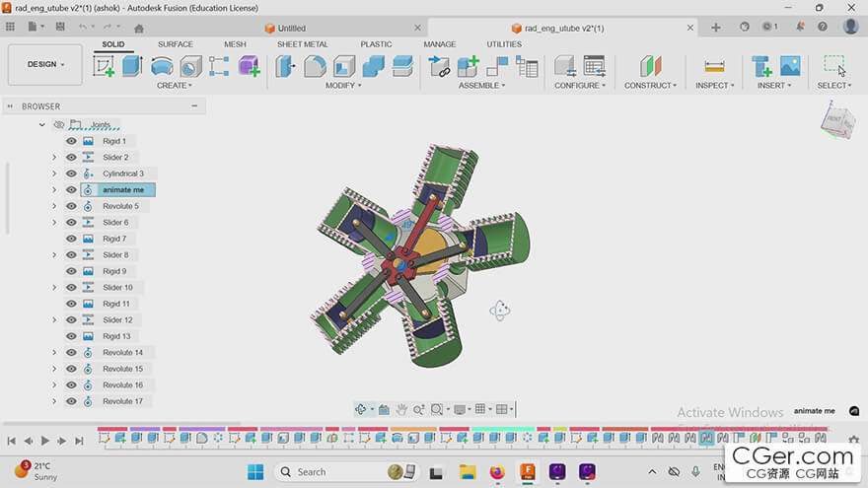Collapse the Joints folder
Screen dimensions: 868x488
tap(41, 125)
